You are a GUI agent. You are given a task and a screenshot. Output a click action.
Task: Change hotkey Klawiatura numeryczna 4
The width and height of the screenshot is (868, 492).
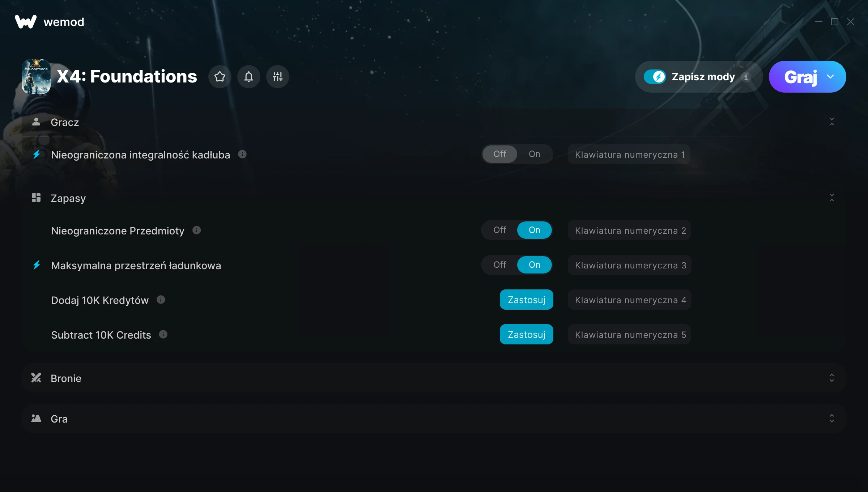(629, 300)
